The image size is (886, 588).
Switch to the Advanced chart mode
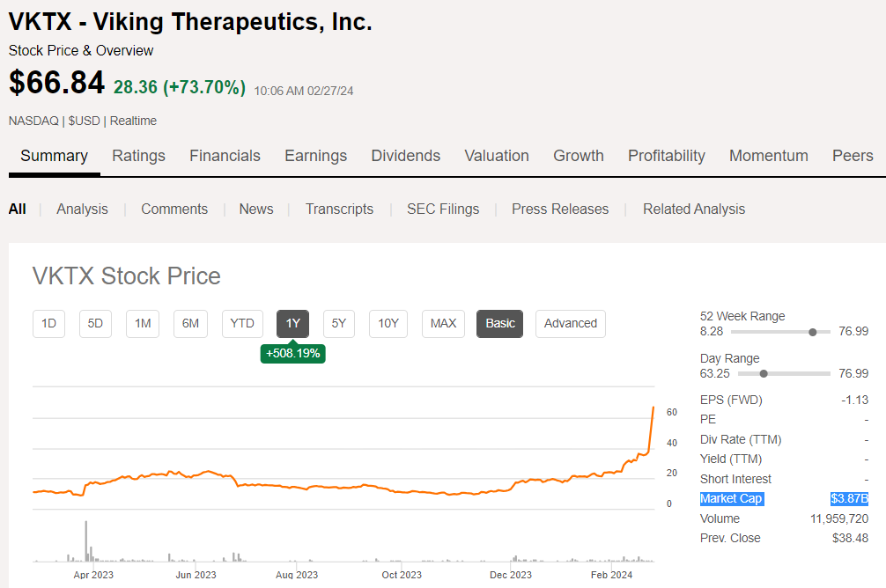(x=570, y=323)
